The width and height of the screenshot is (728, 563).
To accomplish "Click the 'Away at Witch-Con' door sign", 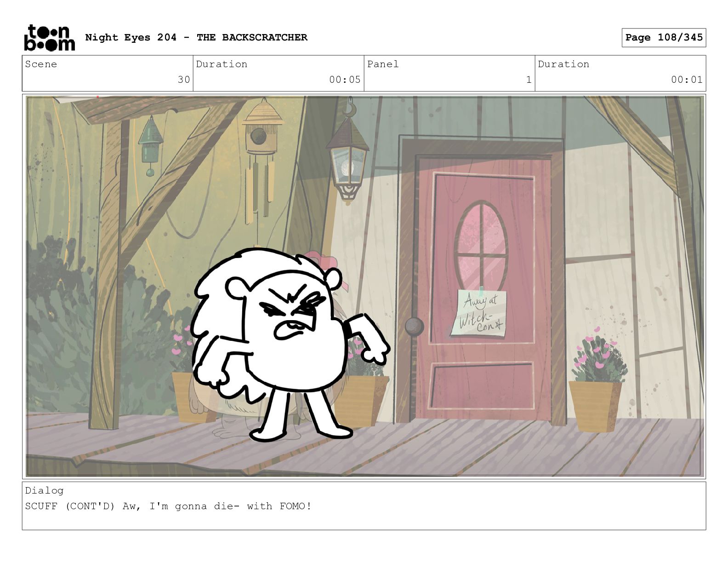I will [x=478, y=313].
